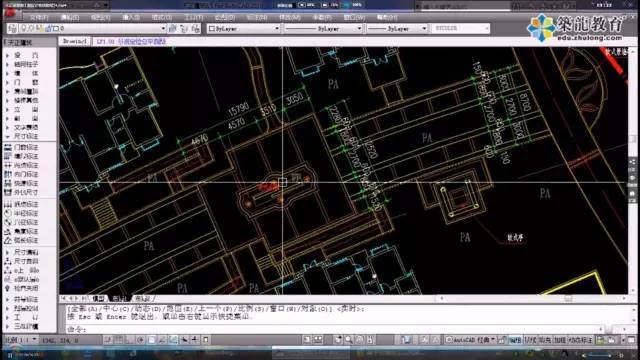Click the horizontal scrollbar thumb below drawing
The image size is (640, 360).
(x=568, y=299)
